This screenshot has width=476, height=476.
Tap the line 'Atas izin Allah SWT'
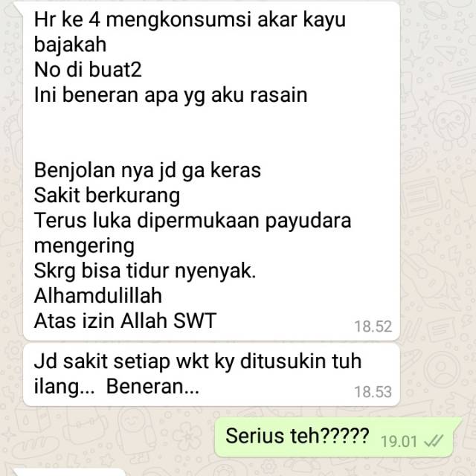coord(125,321)
